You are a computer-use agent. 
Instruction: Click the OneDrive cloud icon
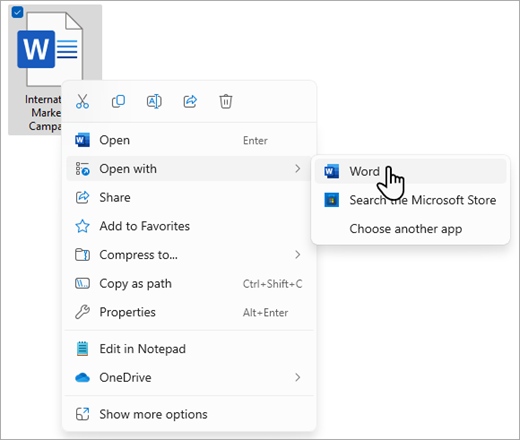82,378
